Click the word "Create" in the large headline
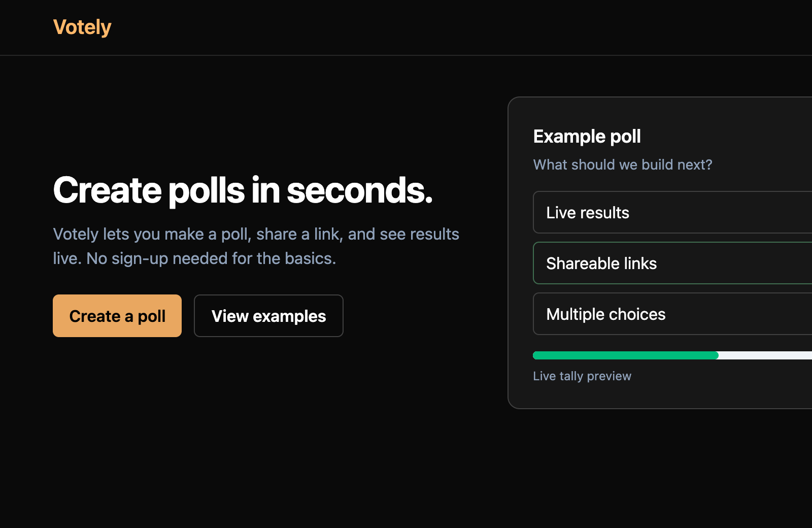 107,190
